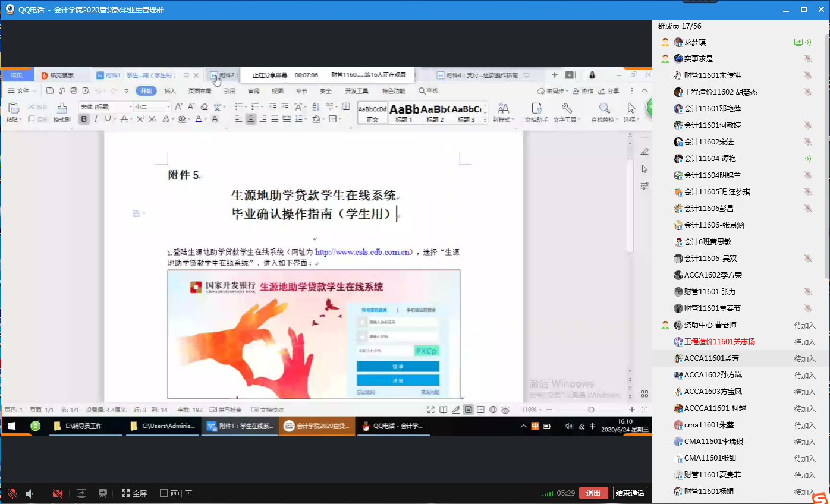
Task: Click the Bold icon in the WPS ribbon
Action: (84, 119)
